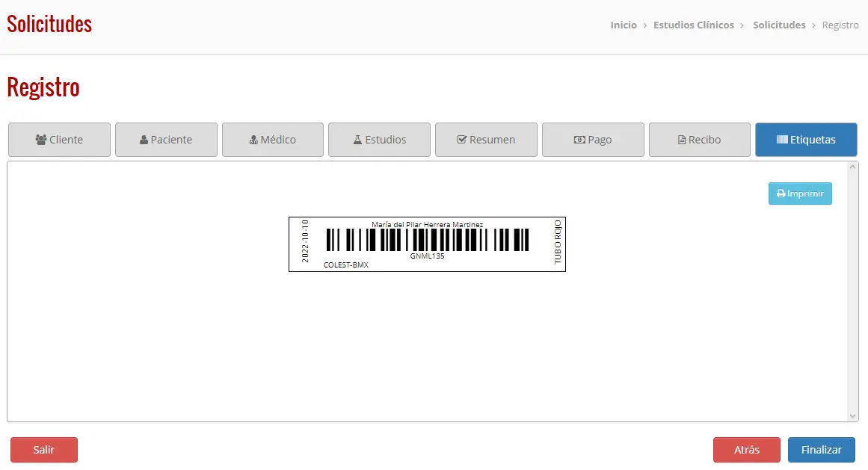Click the COLEST-BMX text on label
Viewport: 868px width, 470px height.
pyautogui.click(x=346, y=265)
